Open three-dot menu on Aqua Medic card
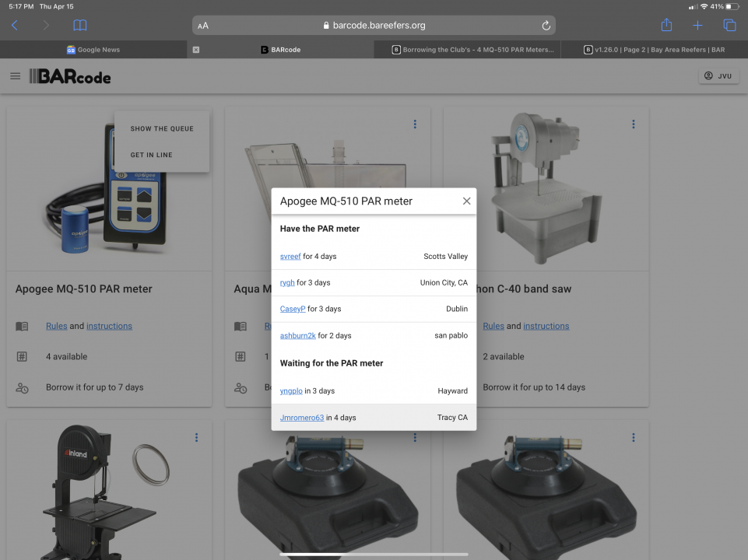748x560 pixels. 415,124
